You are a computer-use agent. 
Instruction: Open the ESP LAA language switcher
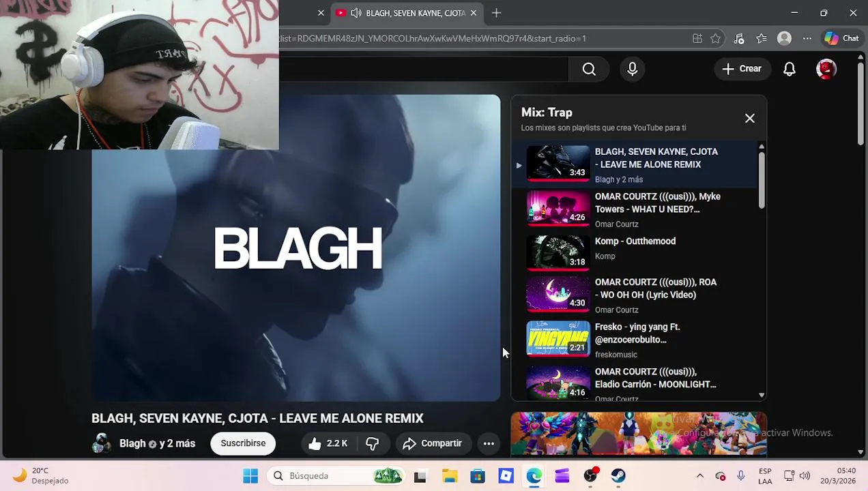point(765,476)
